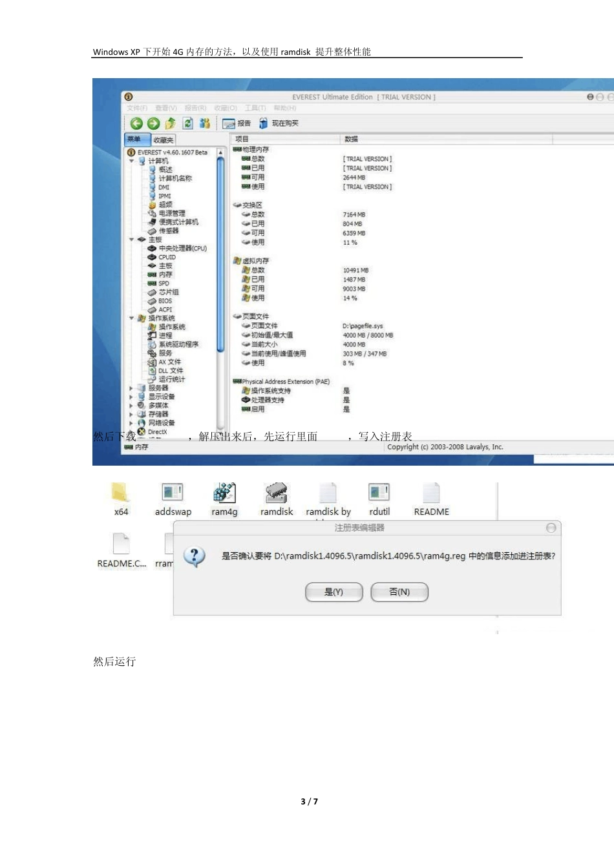Screen dimensions: 614x868
Task: Collapse the 计算机 tree node
Action: coord(131,161)
